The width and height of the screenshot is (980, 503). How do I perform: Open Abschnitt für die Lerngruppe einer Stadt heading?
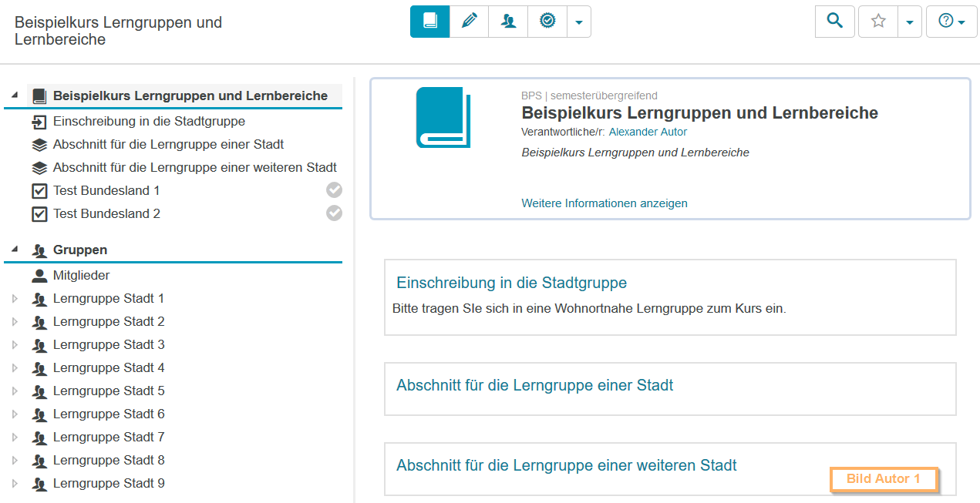pos(534,385)
